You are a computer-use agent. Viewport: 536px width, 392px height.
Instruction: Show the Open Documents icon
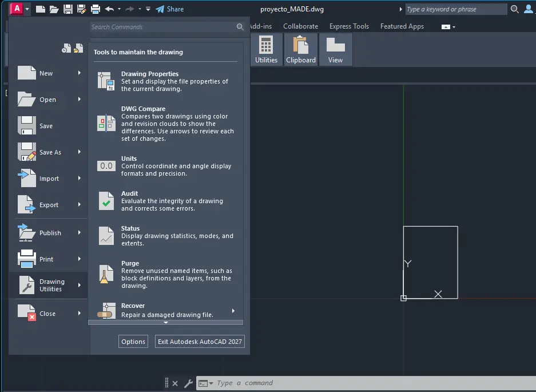[78, 48]
